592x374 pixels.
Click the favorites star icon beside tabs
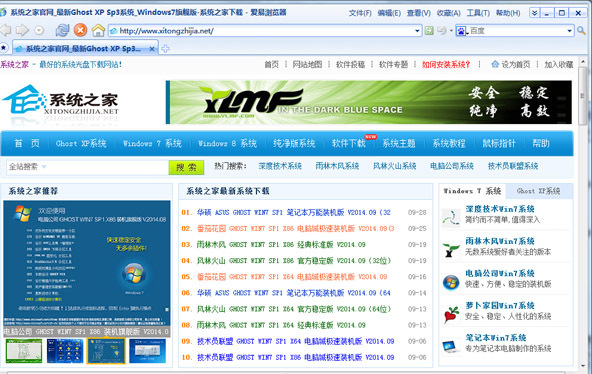3,48
